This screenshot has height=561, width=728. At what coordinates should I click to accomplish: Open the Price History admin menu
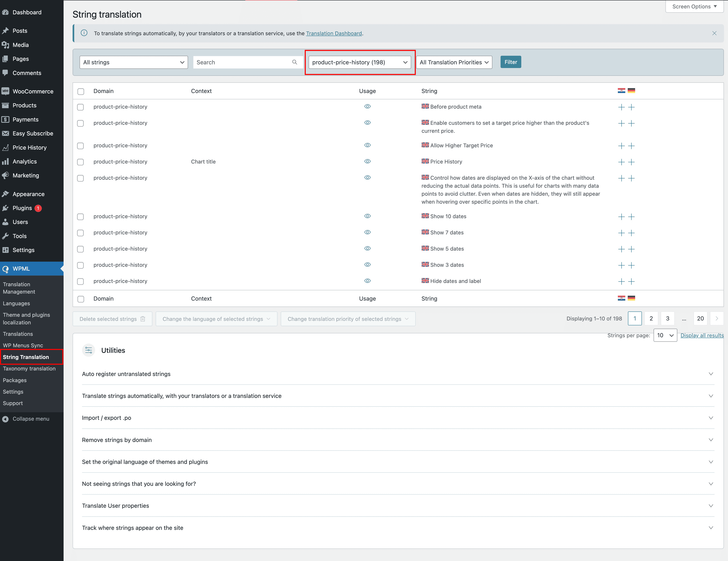[29, 147]
